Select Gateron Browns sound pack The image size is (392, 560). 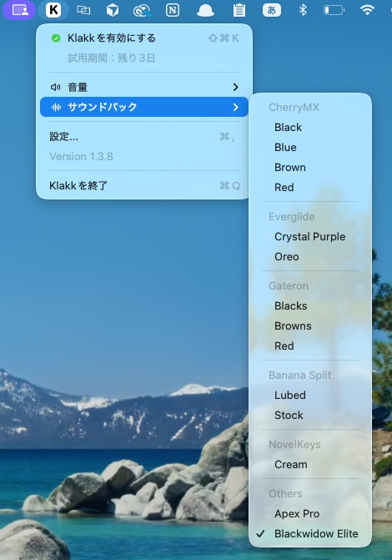point(310,325)
